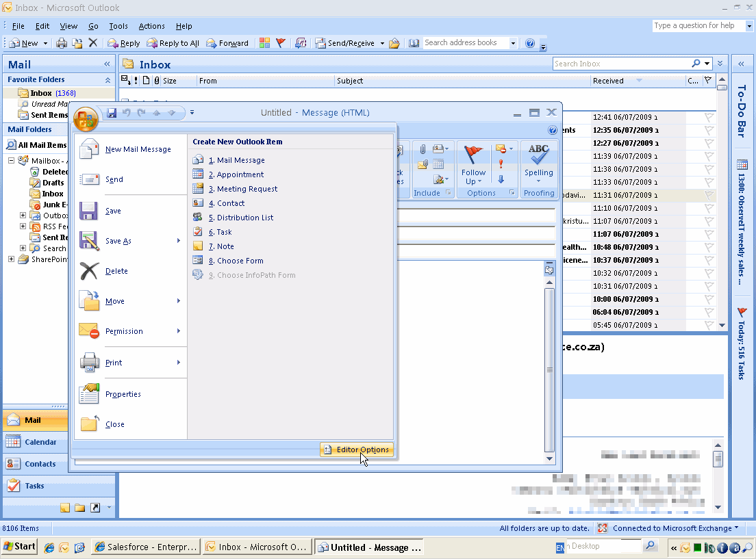Click the Categorize colored squares icon
Viewport: 756px width, 559px height.
[x=264, y=43]
